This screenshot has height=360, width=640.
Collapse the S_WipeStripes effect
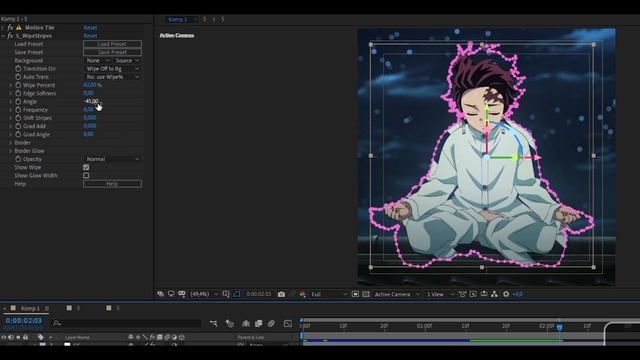click(x=3, y=36)
